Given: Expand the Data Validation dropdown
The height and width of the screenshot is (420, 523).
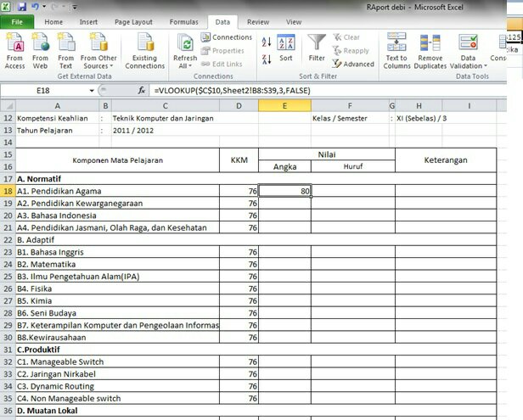Looking at the screenshot, I should [468, 65].
